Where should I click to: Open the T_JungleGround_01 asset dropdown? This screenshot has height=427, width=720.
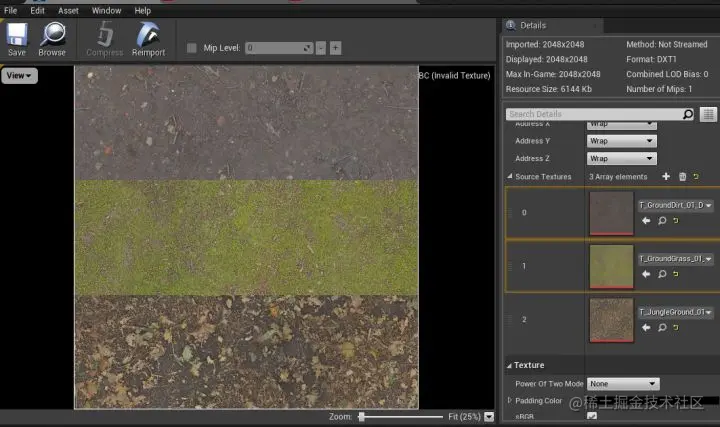(x=675, y=312)
